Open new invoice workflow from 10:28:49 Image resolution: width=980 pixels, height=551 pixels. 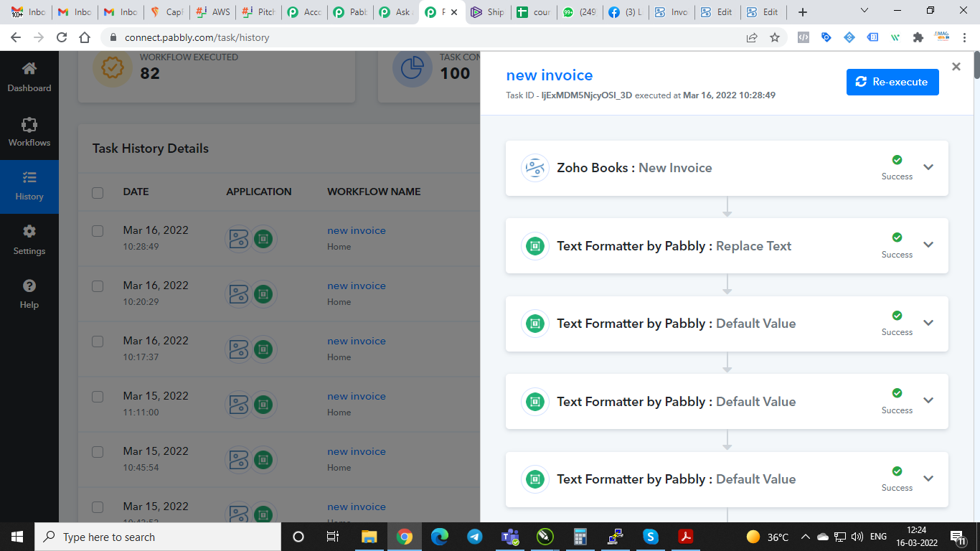[357, 230]
